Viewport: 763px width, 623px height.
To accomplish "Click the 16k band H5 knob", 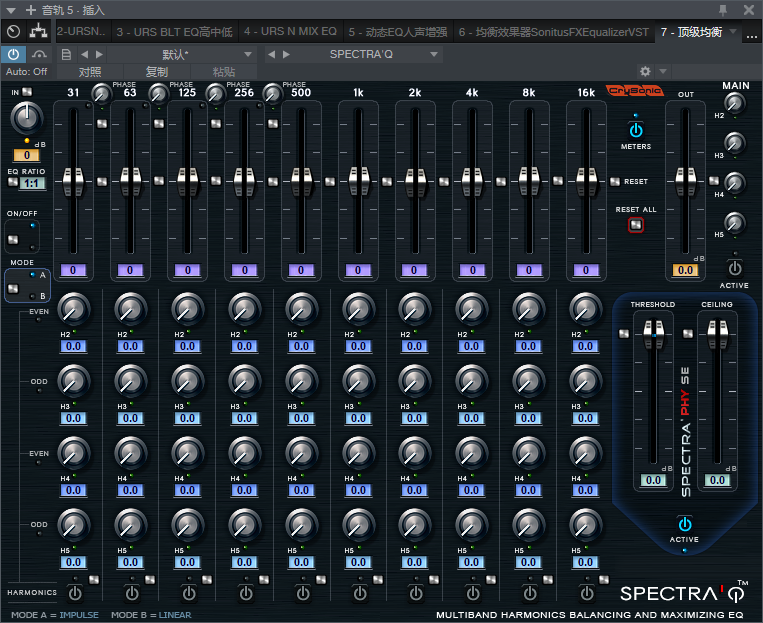I will pos(585,526).
